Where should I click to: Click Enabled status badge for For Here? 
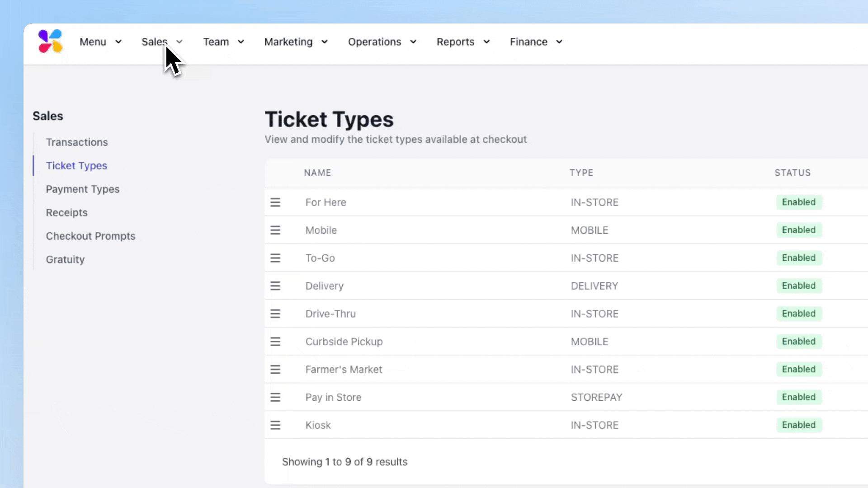click(x=798, y=202)
